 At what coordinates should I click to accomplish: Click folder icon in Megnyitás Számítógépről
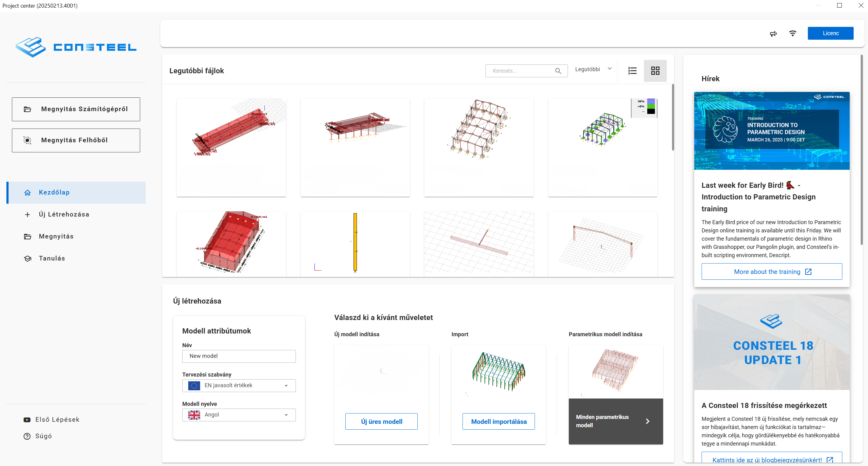[27, 109]
